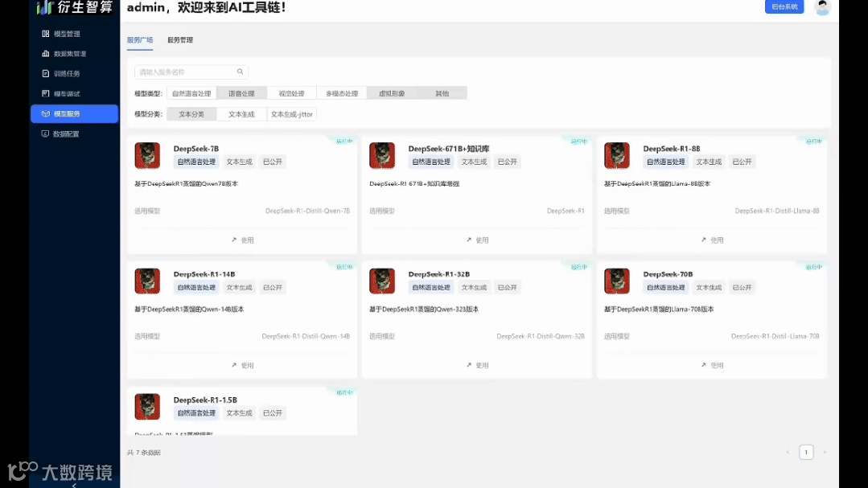This screenshot has width=868, height=488.
Task: Click the search magnifier icon
Action: click(x=241, y=72)
